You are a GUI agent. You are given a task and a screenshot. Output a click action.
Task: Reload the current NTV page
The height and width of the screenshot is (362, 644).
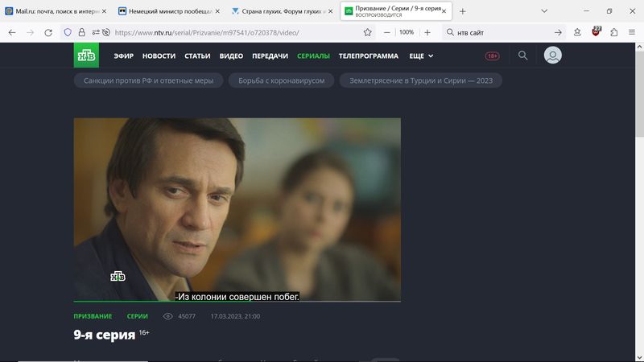[x=48, y=32]
